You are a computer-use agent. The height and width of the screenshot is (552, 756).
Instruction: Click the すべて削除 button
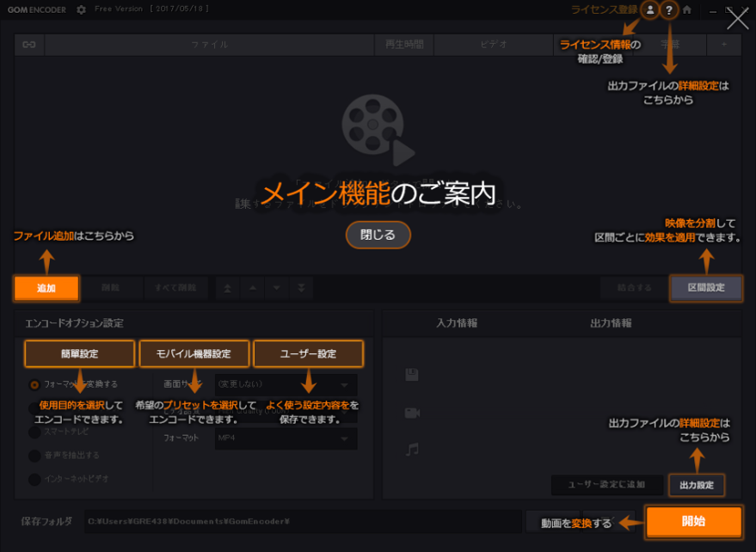[175, 288]
